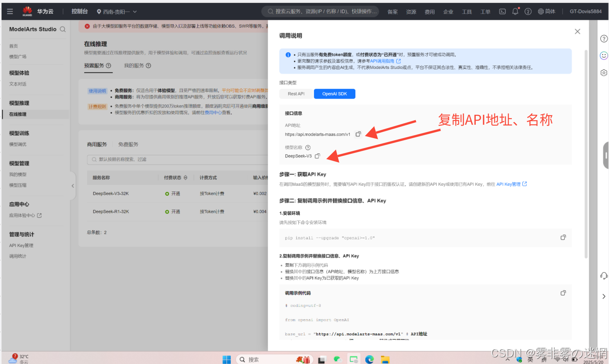Close the 调用说明 panel

click(x=577, y=32)
